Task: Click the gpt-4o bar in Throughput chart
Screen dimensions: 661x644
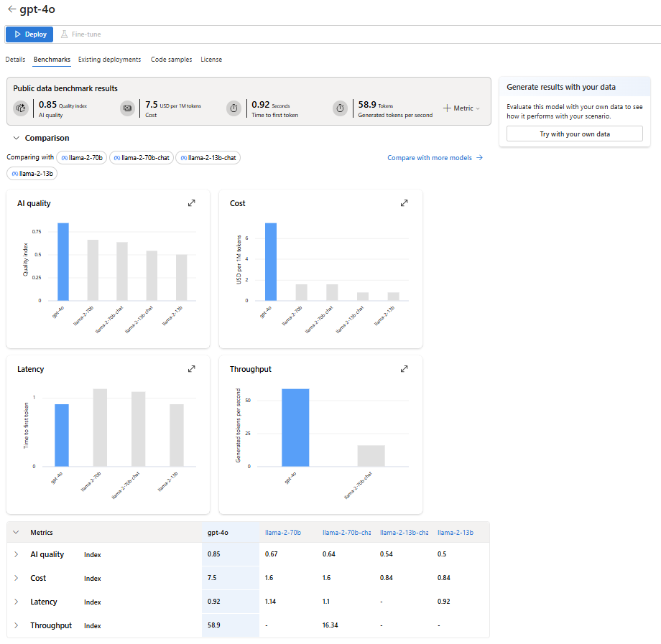Action: click(x=295, y=427)
